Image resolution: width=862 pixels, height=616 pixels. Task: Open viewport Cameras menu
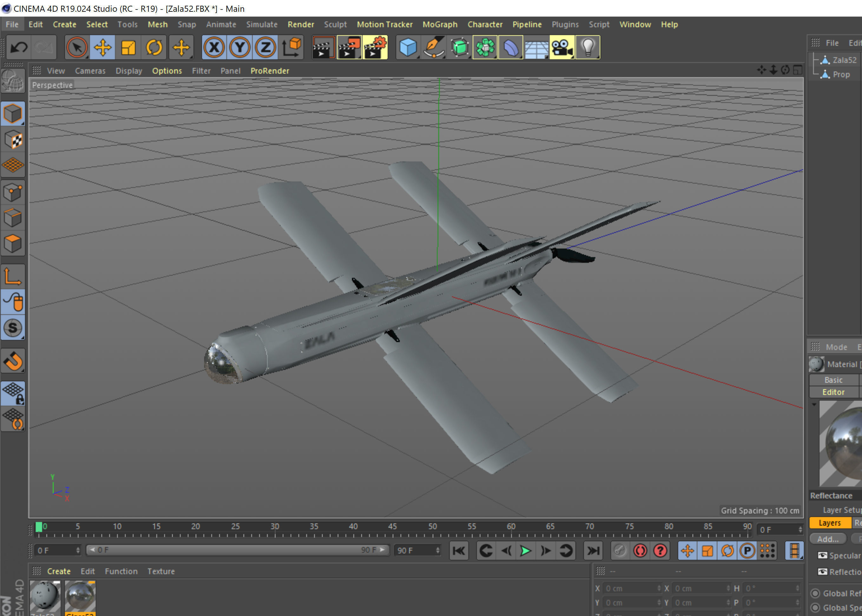(90, 71)
